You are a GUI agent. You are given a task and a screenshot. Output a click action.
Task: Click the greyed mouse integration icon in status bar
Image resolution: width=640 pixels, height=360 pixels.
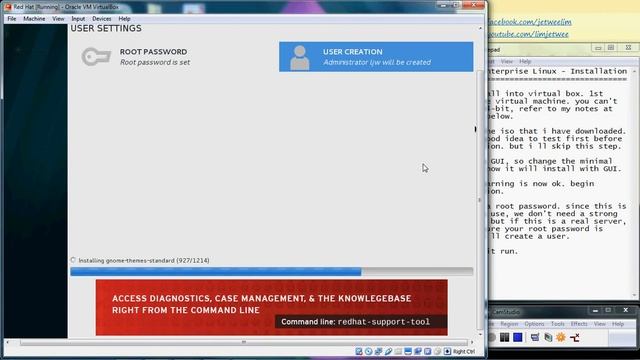(x=437, y=351)
